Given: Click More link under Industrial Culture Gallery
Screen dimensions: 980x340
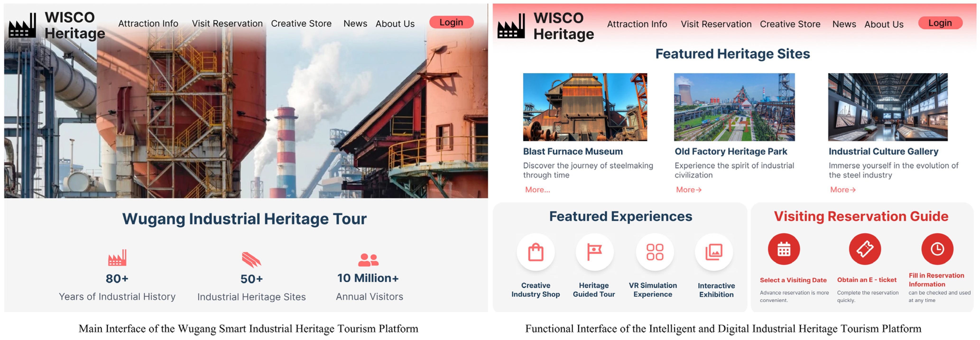Looking at the screenshot, I should point(842,190).
